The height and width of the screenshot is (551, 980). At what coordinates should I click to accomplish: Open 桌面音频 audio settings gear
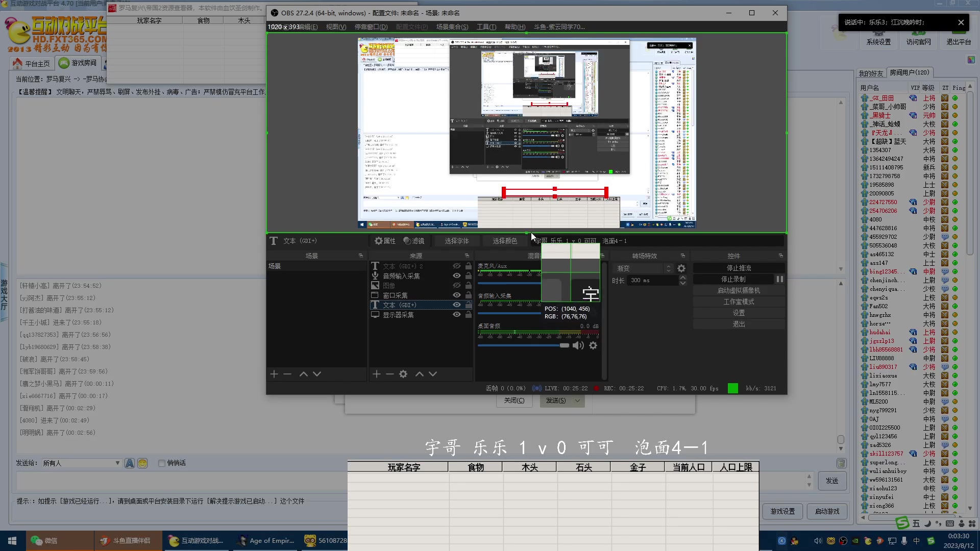[x=593, y=345]
